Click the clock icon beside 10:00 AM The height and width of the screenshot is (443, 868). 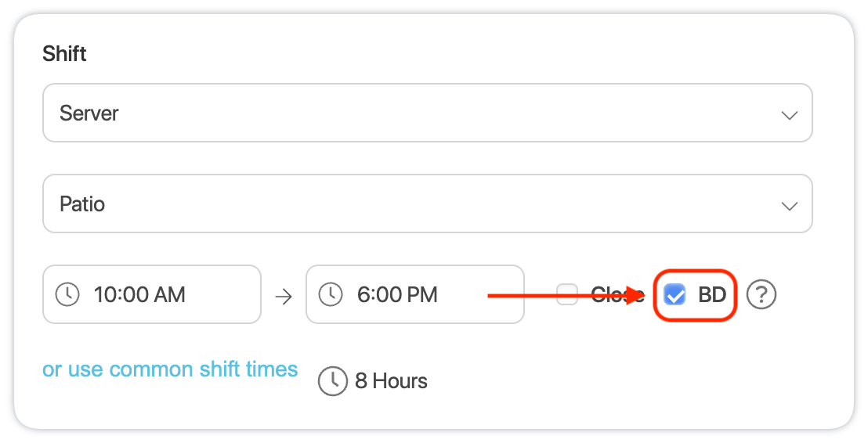click(x=67, y=295)
